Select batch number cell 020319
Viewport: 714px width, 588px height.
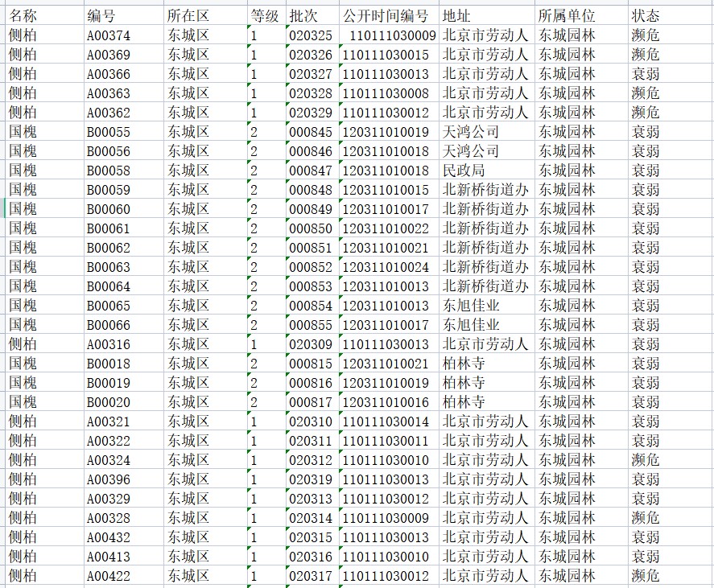pos(310,479)
